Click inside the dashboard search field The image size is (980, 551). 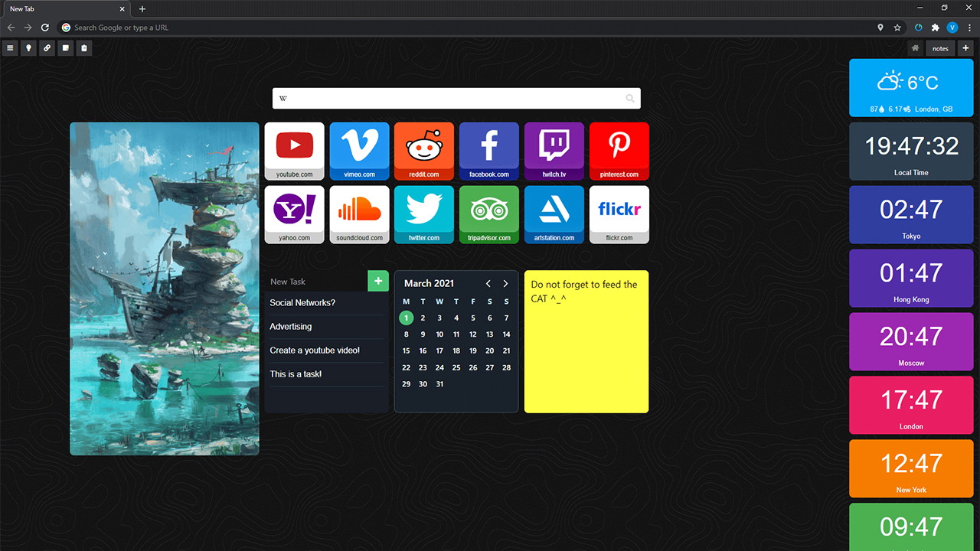(456, 99)
